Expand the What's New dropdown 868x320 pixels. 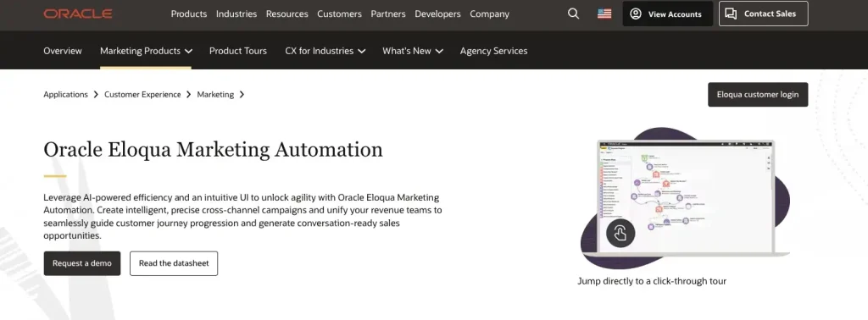pos(413,51)
